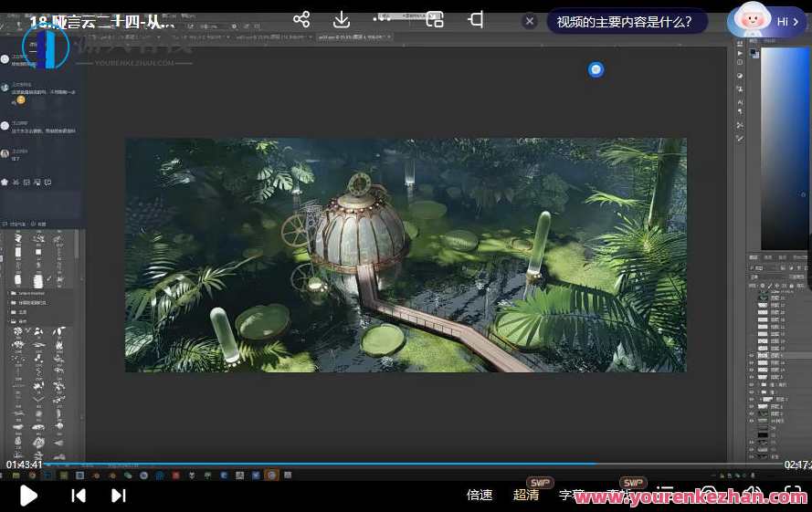Close the video question suggestion bubble
Image resolution: width=812 pixels, height=512 pixels.
click(x=530, y=21)
